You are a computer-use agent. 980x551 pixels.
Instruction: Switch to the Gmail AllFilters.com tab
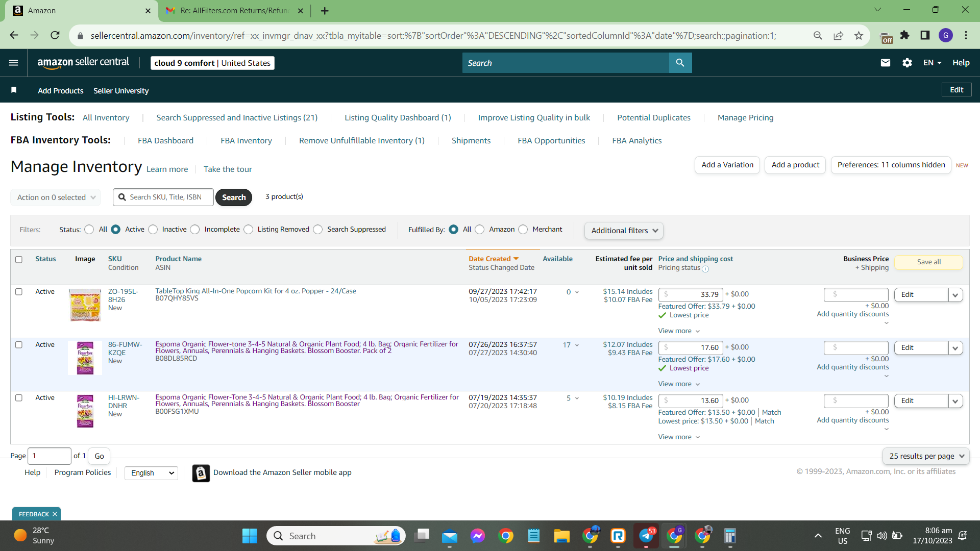(235, 11)
